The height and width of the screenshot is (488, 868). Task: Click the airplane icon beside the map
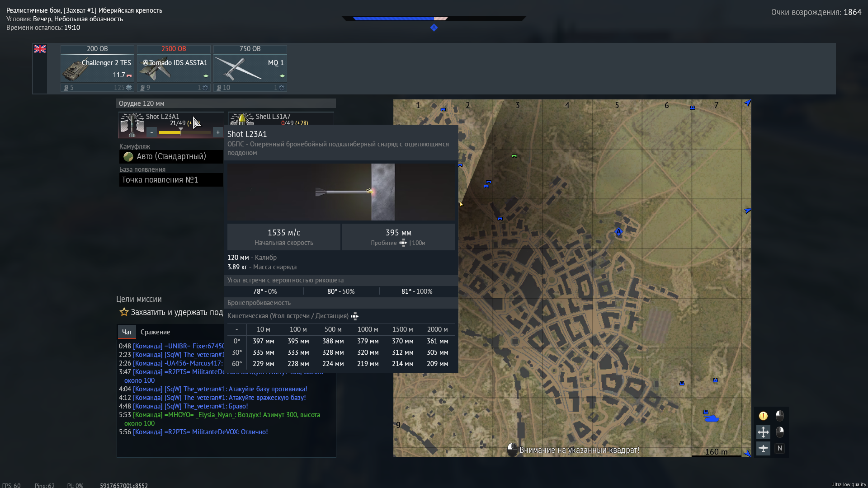point(763,448)
